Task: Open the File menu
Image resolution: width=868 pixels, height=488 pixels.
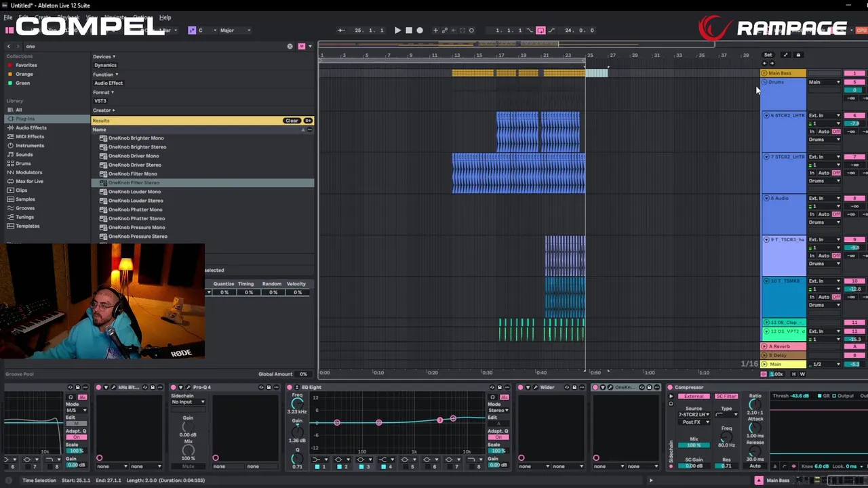Action: 7,17
